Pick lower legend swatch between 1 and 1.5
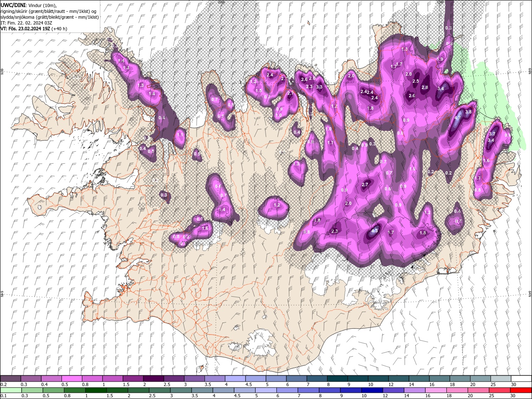 tap(96, 390)
